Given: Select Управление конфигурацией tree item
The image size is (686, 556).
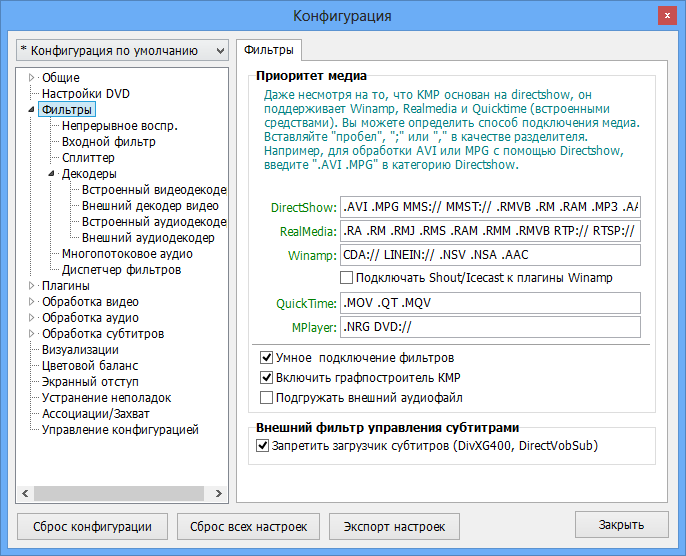Looking at the screenshot, I should pos(120,430).
